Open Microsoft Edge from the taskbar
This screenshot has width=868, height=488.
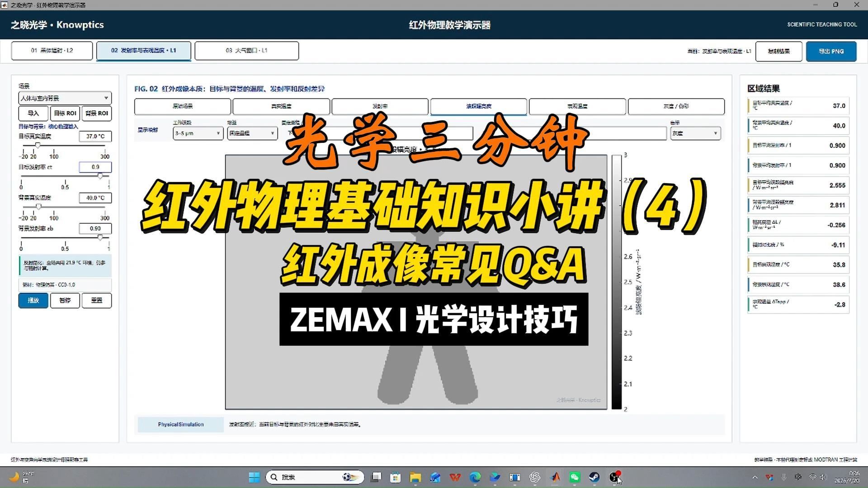(475, 477)
